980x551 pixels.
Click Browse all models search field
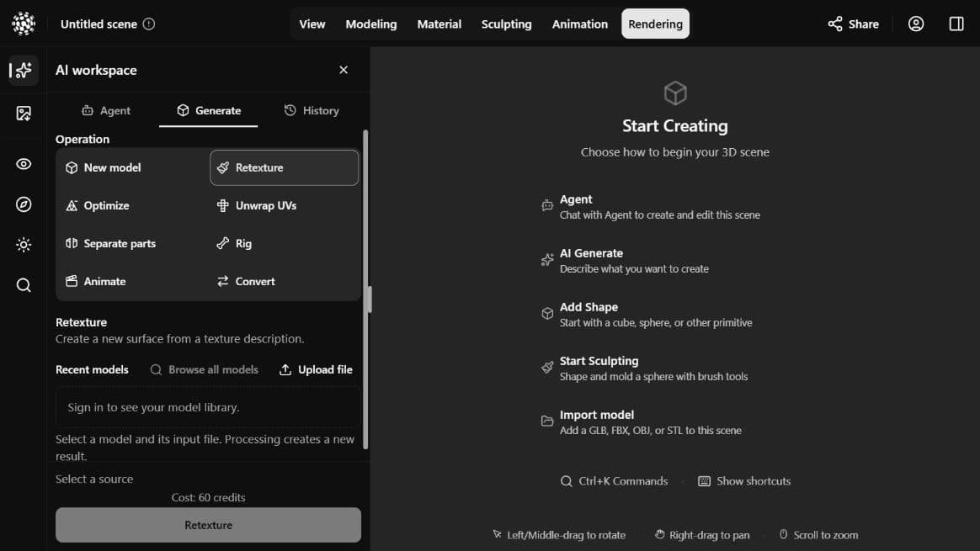pos(204,370)
